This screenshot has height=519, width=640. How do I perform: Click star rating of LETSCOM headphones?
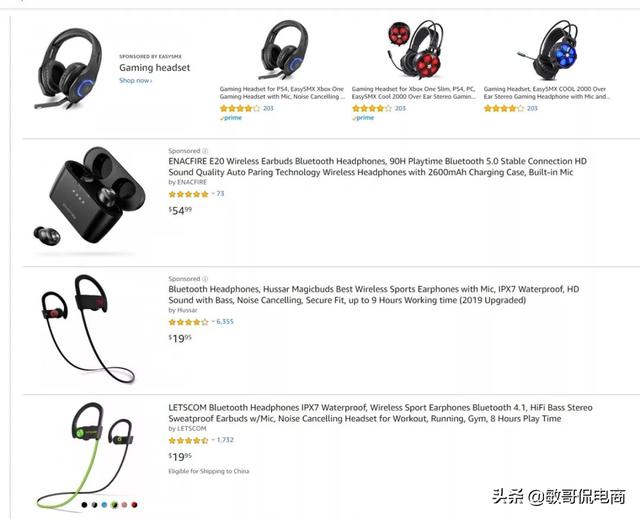click(189, 440)
